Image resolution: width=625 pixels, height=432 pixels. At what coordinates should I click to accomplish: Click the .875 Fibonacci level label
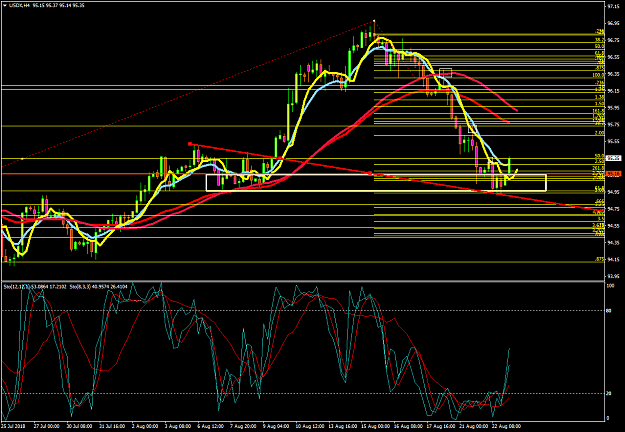click(600, 259)
